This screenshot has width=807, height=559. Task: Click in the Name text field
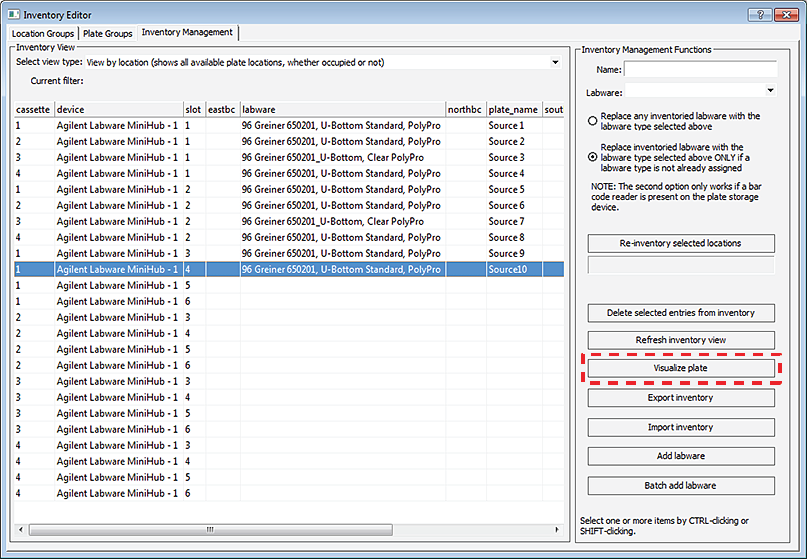pos(700,70)
